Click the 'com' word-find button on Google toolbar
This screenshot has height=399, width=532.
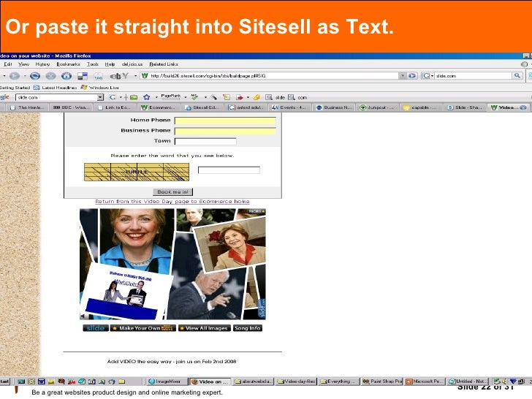(298, 97)
